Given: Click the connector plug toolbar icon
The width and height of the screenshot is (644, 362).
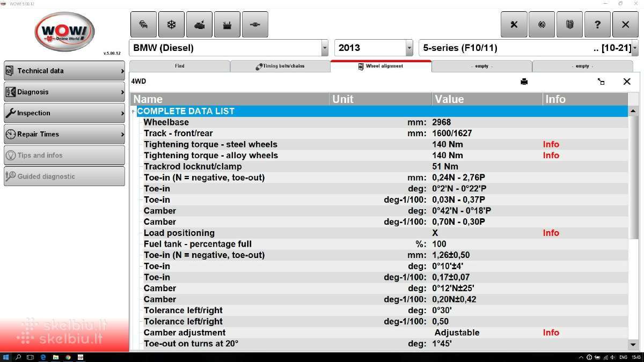Looking at the screenshot, I should click(255, 25).
